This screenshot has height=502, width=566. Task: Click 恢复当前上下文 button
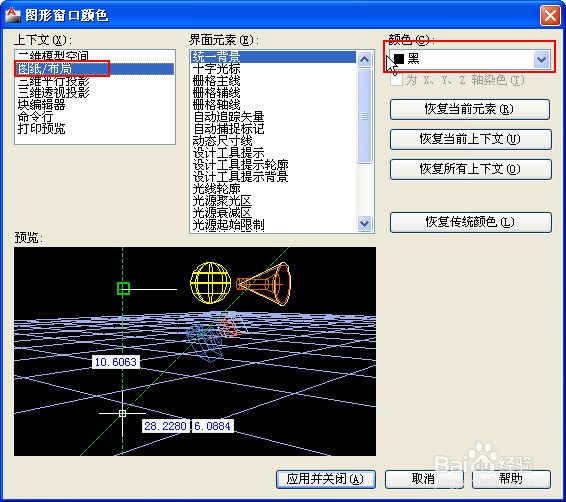coord(470,139)
